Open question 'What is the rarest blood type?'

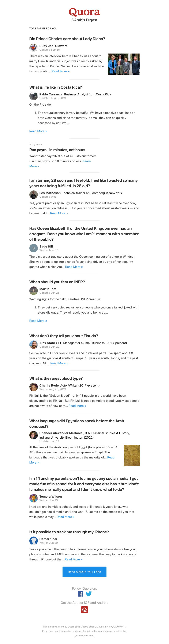[x=56, y=378]
